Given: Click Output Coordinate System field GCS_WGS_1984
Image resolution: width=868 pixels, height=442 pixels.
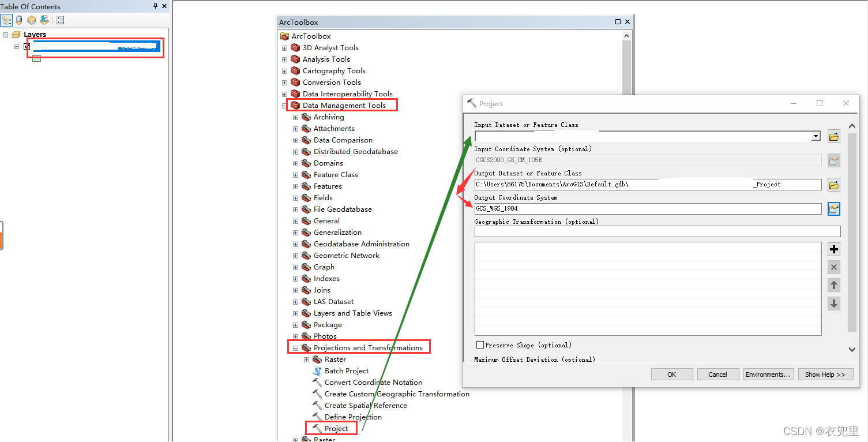Looking at the screenshot, I should coord(648,209).
